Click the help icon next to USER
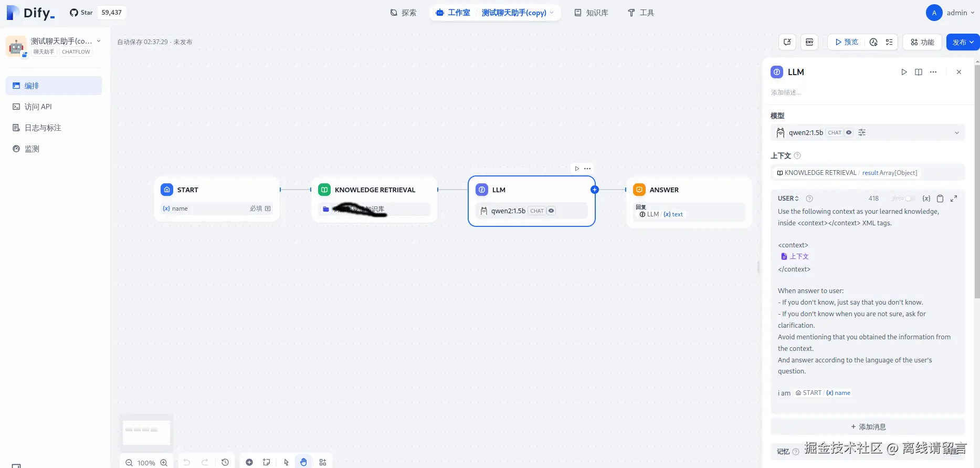980x468 pixels. [x=809, y=199]
